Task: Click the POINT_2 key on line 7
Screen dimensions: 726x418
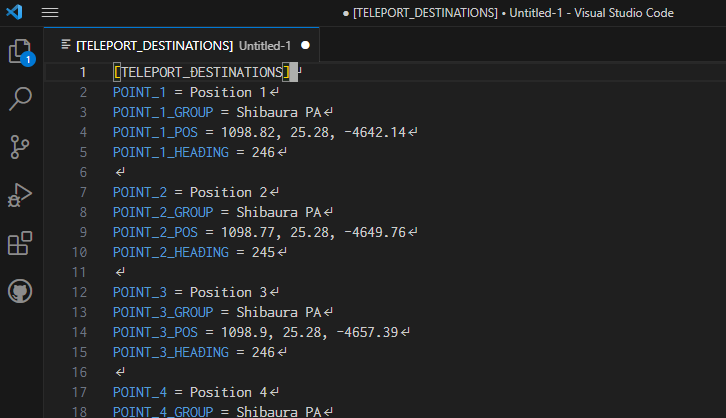Action: click(x=139, y=192)
